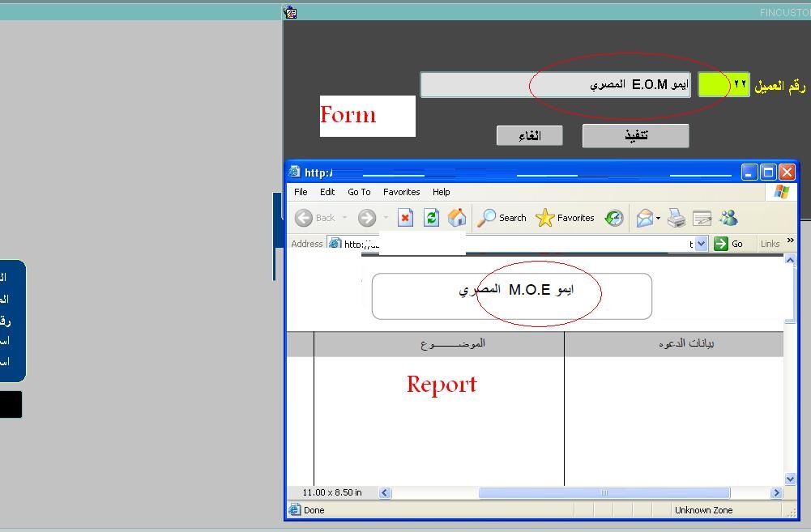Open the File menu
Screen dimensions: 811x532
[301, 192]
